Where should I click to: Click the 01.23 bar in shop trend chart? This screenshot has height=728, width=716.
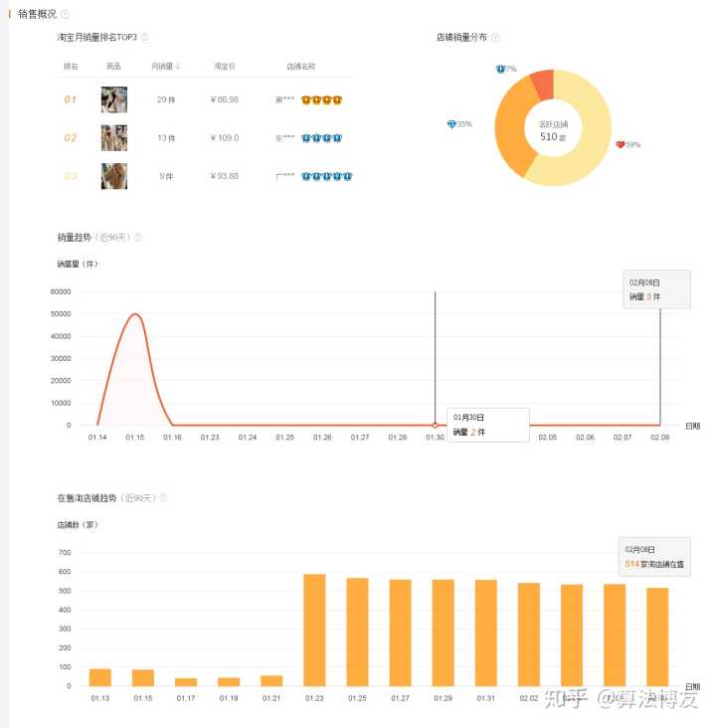314,630
